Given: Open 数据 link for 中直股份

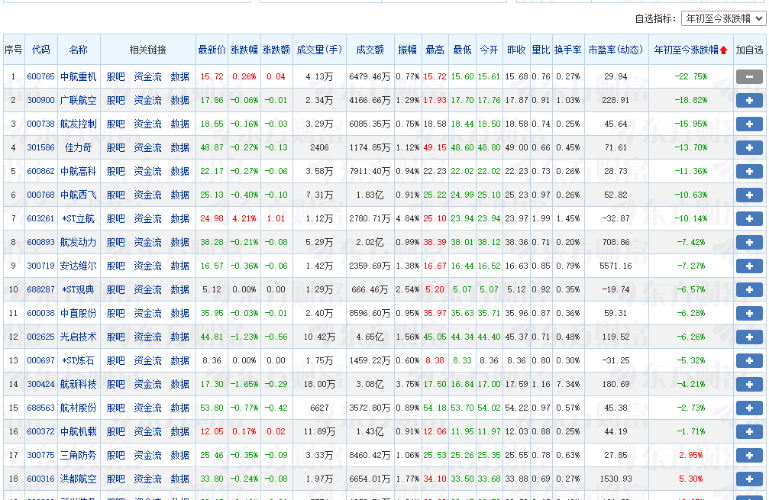Looking at the screenshot, I should pyautogui.click(x=180, y=313).
